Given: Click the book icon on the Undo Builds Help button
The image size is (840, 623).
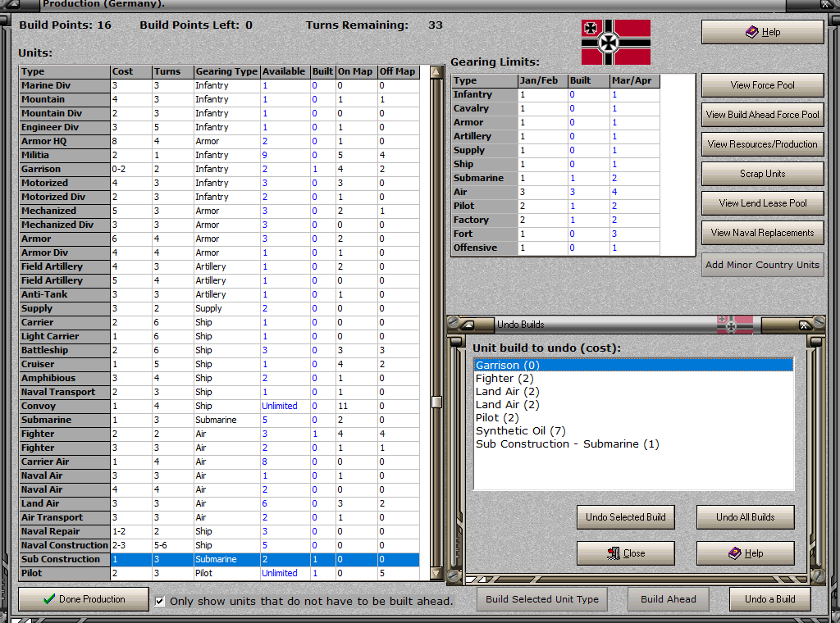Looking at the screenshot, I should pyautogui.click(x=735, y=553).
